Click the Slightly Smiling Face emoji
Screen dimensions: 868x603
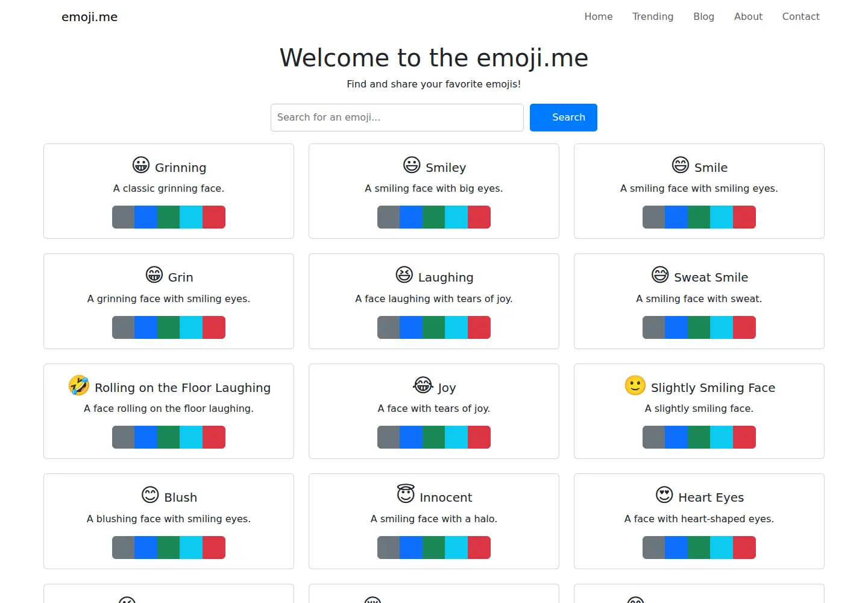coord(635,385)
